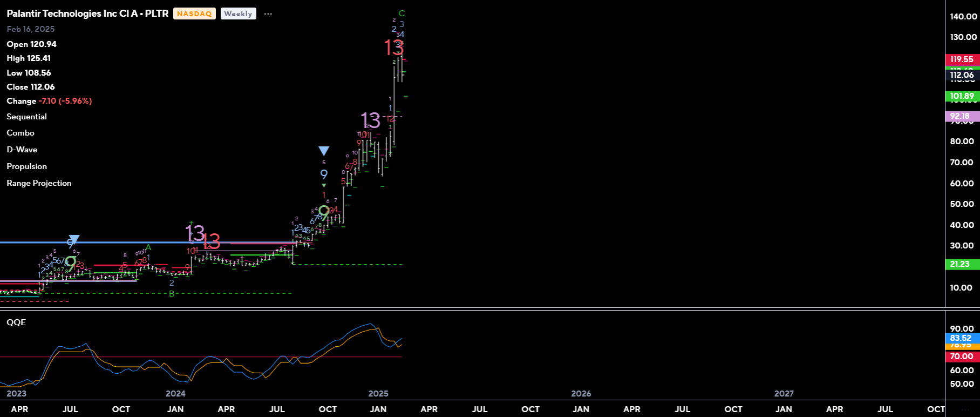The height and width of the screenshot is (417, 980).
Task: Click the 2026 year label on time axis
Action: [x=581, y=394]
